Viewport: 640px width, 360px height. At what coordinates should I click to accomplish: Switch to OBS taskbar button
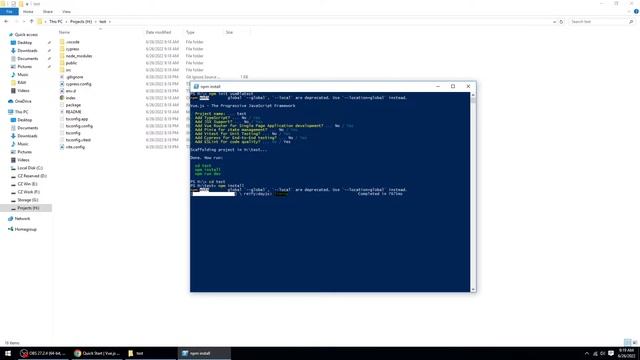[x=43, y=353]
